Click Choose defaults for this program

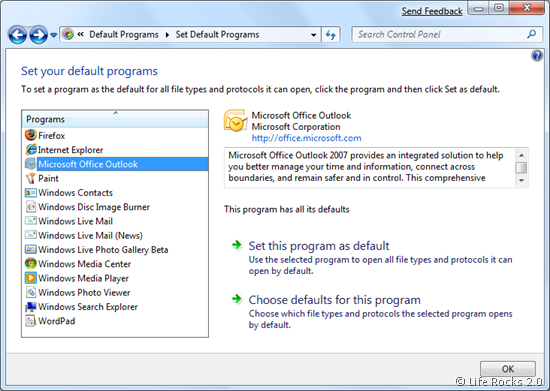pyautogui.click(x=335, y=300)
